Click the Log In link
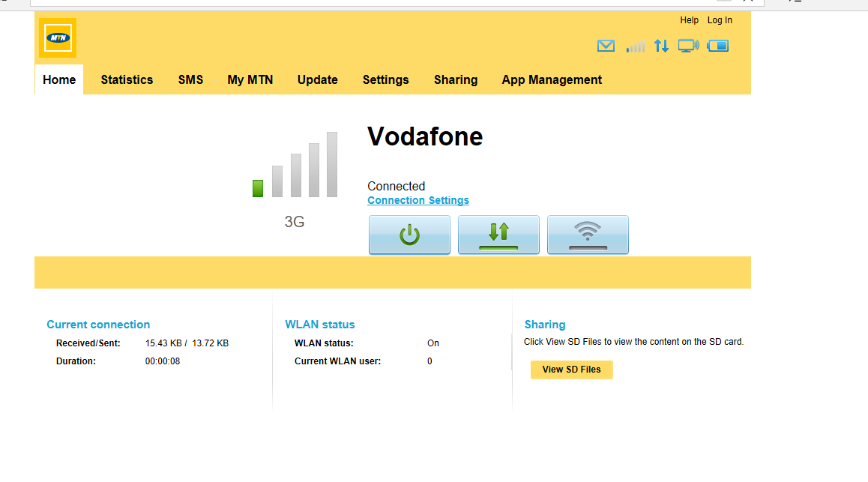The height and width of the screenshot is (482, 868). point(720,20)
